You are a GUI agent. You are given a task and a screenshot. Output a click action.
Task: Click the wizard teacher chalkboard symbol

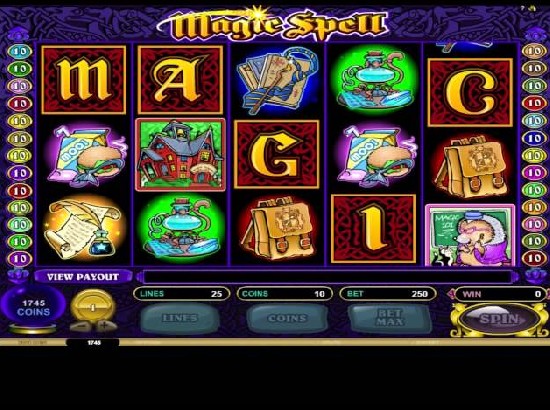470,235
